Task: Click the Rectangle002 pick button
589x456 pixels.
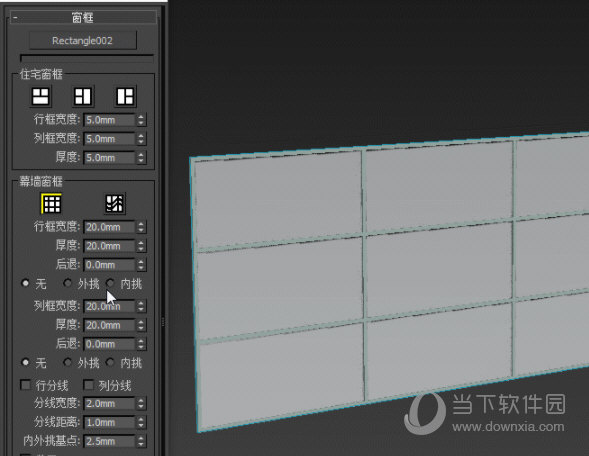Action: coord(83,41)
